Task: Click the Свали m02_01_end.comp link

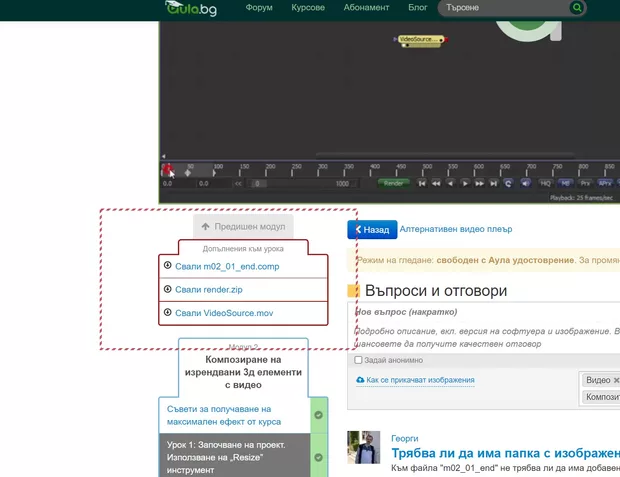Action: tap(227, 267)
